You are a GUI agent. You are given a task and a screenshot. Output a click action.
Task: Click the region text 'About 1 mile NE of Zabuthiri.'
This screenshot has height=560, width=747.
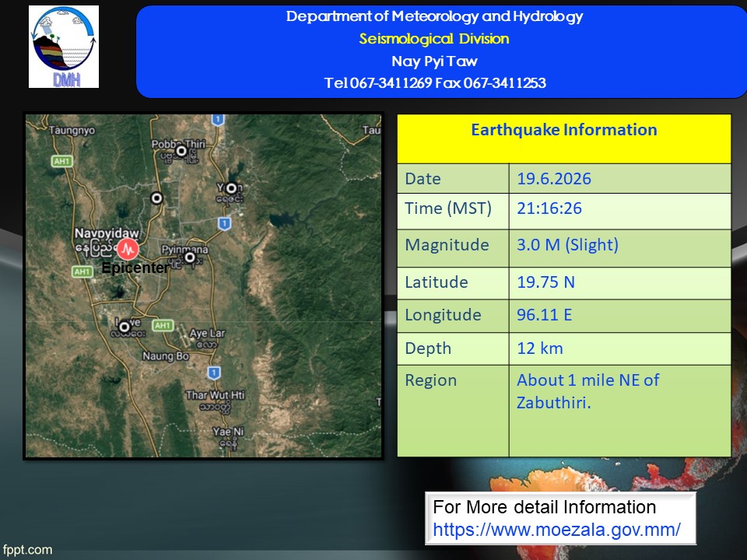click(588, 391)
